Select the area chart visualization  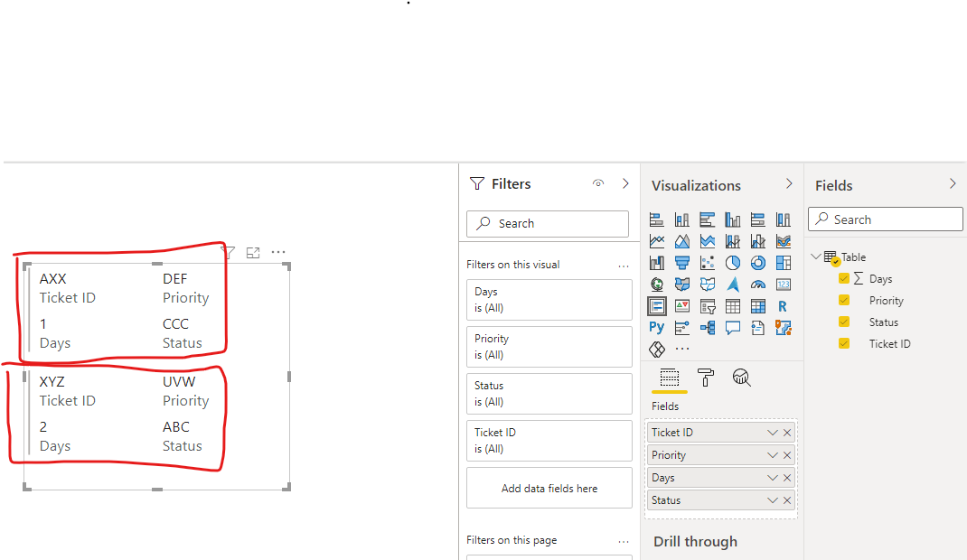point(682,241)
